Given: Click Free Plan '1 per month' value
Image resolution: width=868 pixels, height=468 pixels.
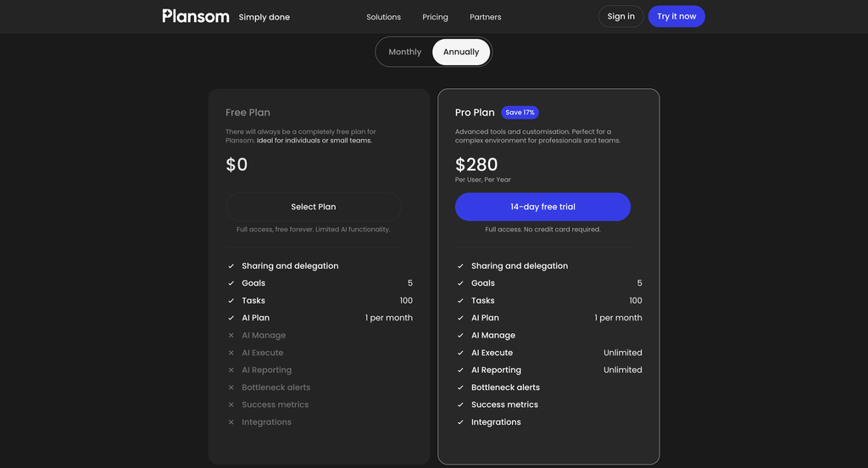Looking at the screenshot, I should (388, 318).
